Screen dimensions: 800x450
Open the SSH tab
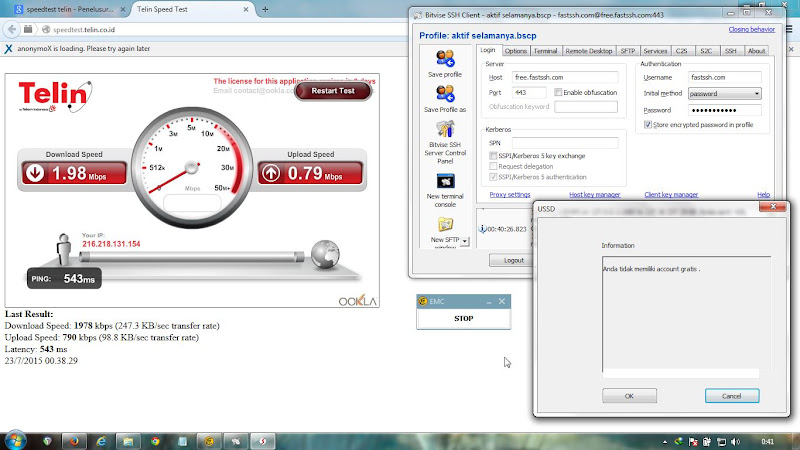click(731, 51)
